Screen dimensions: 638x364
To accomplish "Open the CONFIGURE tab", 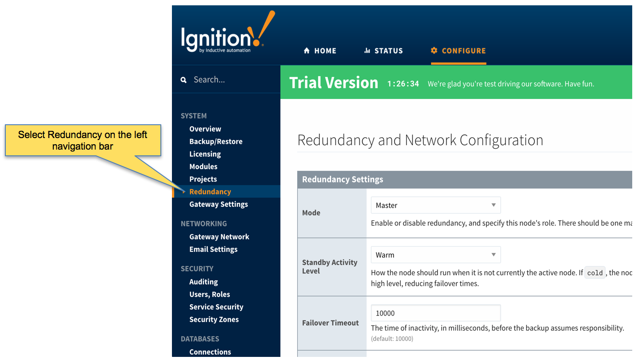I will (459, 51).
